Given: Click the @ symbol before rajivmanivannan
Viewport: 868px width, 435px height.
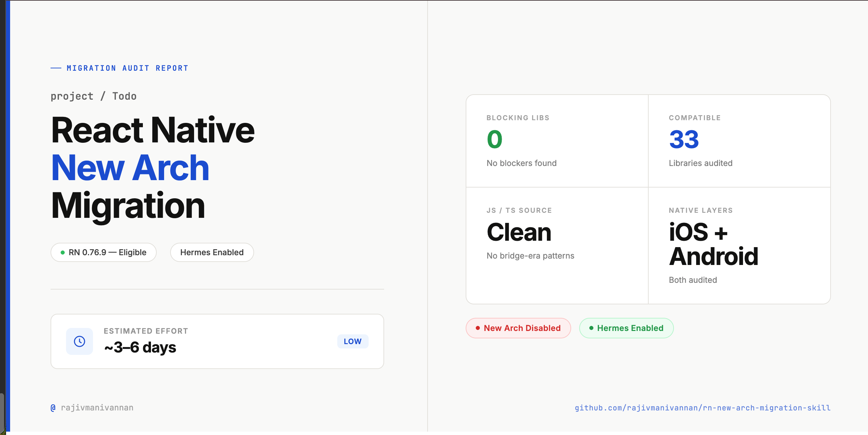Looking at the screenshot, I should [x=53, y=408].
